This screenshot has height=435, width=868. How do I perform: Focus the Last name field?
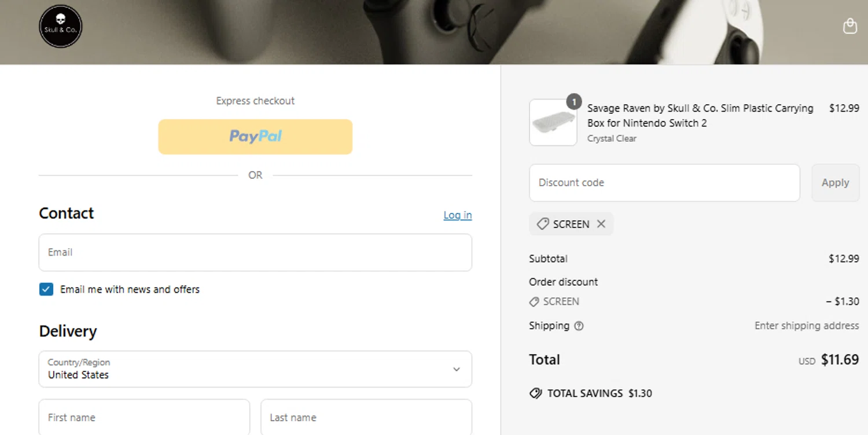(x=366, y=417)
